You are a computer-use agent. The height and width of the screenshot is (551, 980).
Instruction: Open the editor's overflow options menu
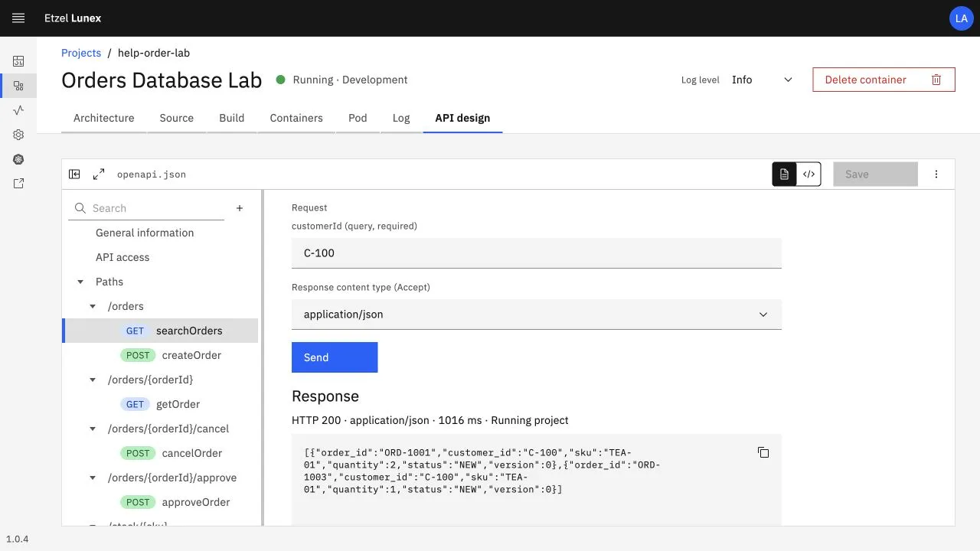[936, 174]
